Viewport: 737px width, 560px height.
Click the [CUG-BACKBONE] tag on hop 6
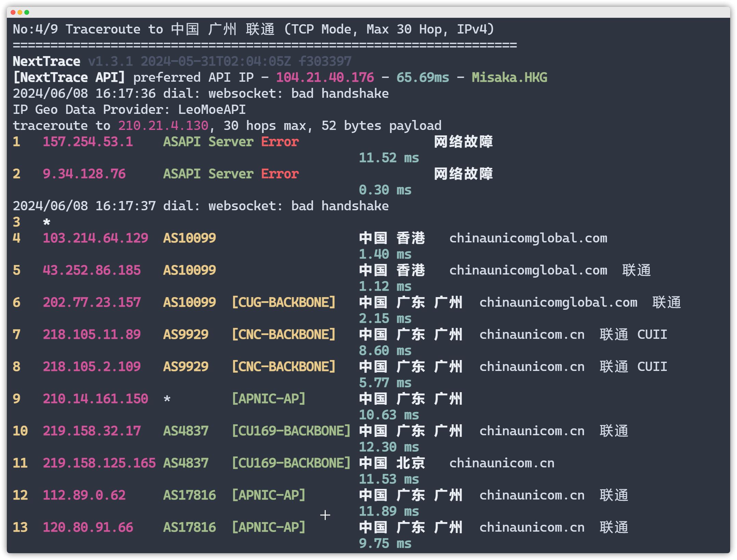point(284,303)
